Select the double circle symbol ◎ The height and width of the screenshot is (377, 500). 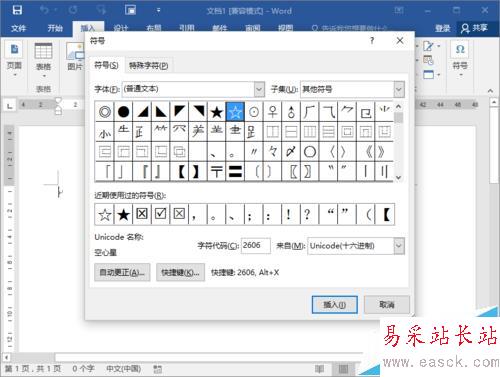click(x=105, y=112)
